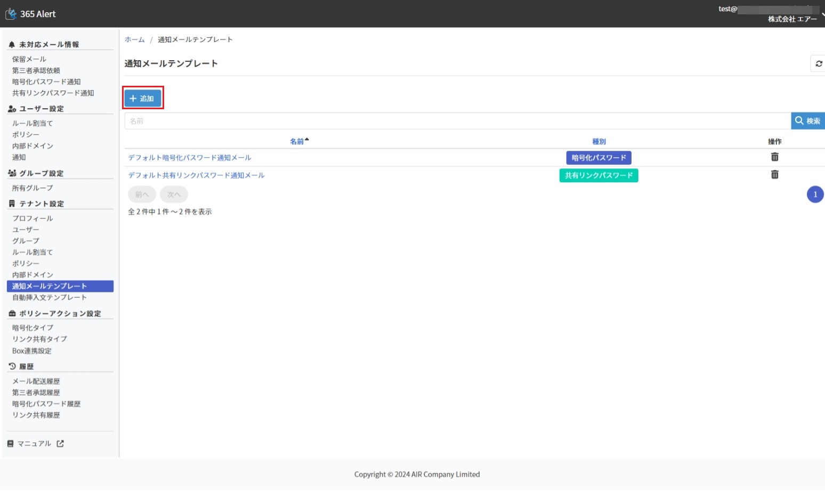Click the ホーム breadcrumb link

coord(134,39)
